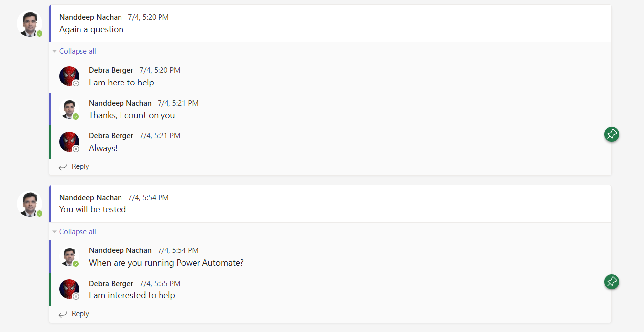The height and width of the screenshot is (332, 644).
Task: Click pin icon beside the "Always!" reply
Action: [611, 134]
